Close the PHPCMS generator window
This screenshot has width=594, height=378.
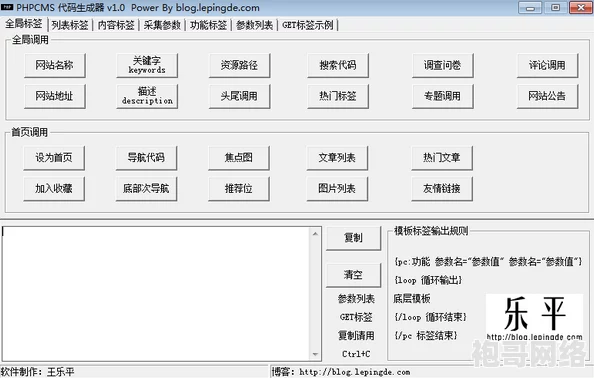pyautogui.click(x=581, y=8)
